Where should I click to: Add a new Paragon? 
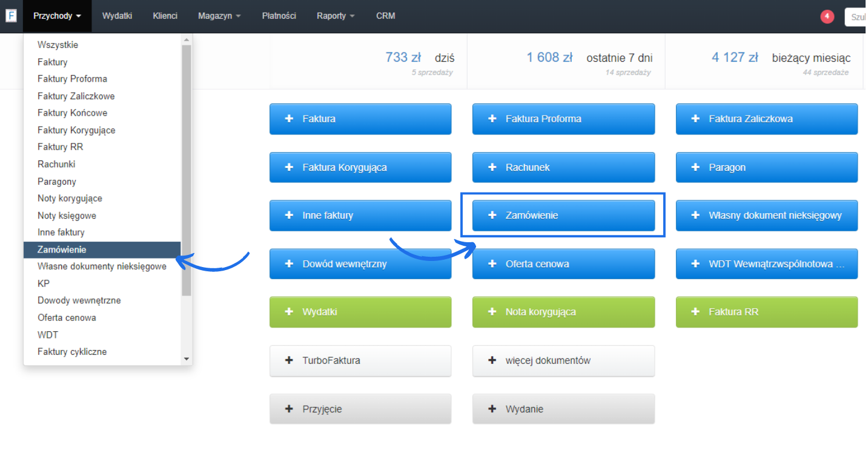(767, 167)
